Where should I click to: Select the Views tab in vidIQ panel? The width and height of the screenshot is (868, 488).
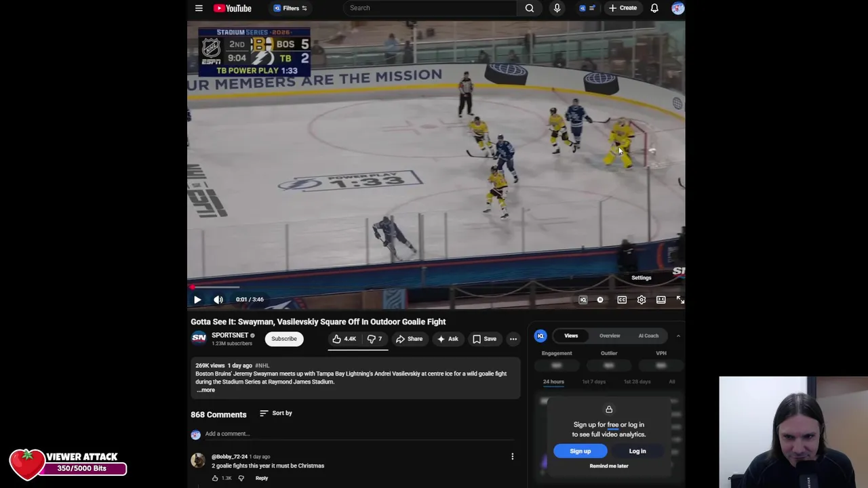[571, 335]
